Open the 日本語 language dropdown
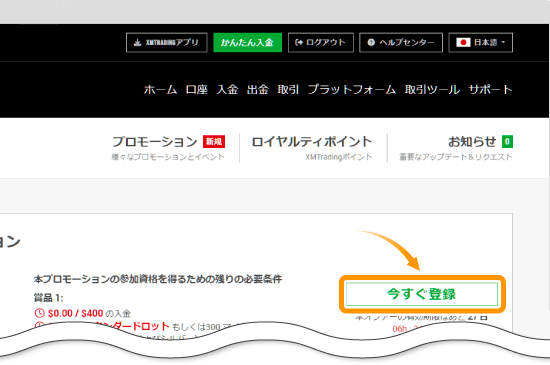Viewport: 550px width, 365px height. 481,42
